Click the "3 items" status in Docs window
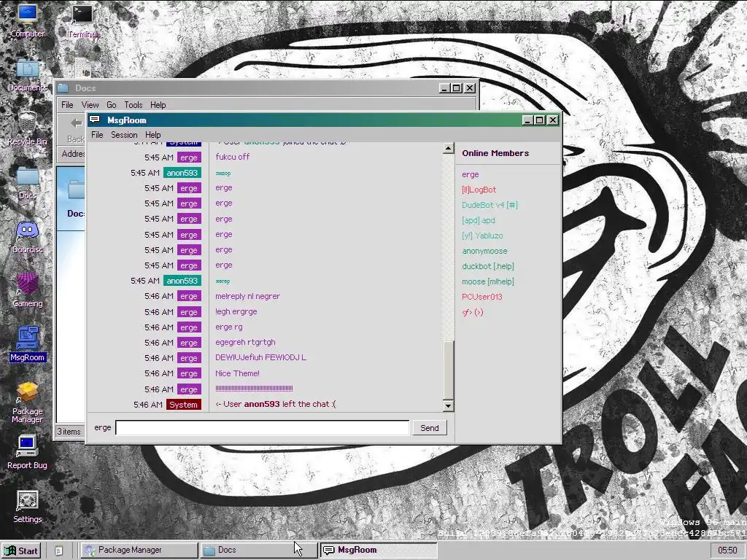 [x=69, y=432]
